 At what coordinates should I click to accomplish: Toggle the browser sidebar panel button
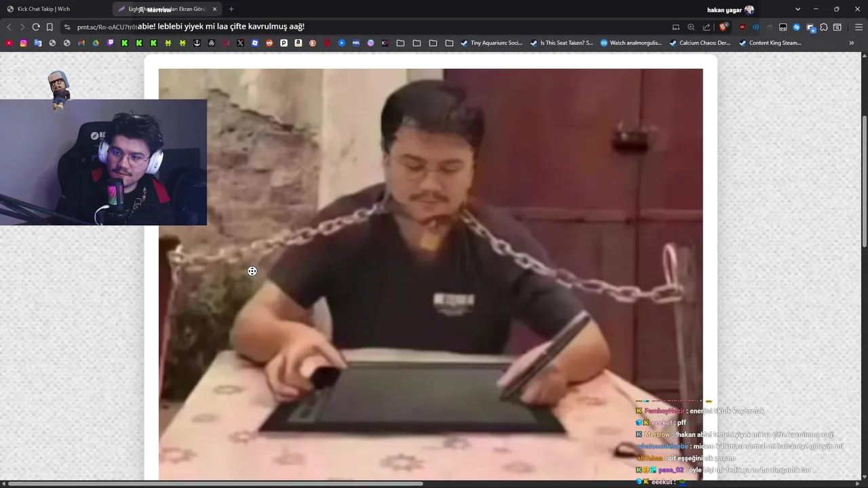(837, 27)
